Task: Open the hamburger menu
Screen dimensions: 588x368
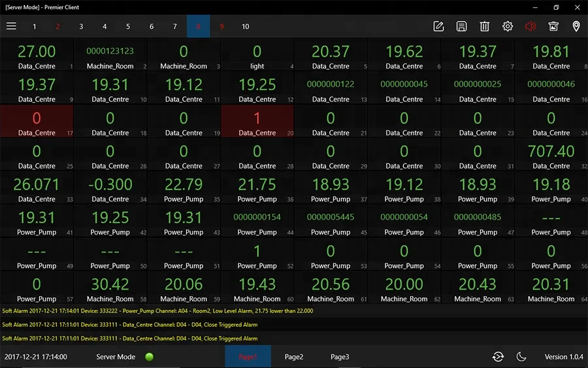Action: (11, 26)
